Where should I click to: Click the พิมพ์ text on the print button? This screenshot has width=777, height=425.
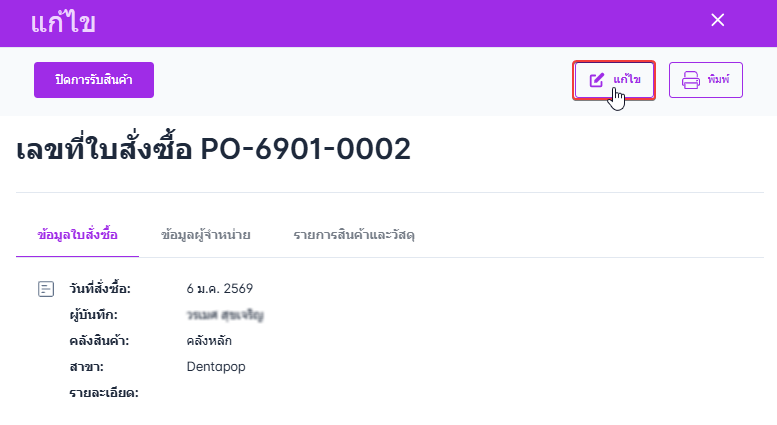tap(718, 80)
